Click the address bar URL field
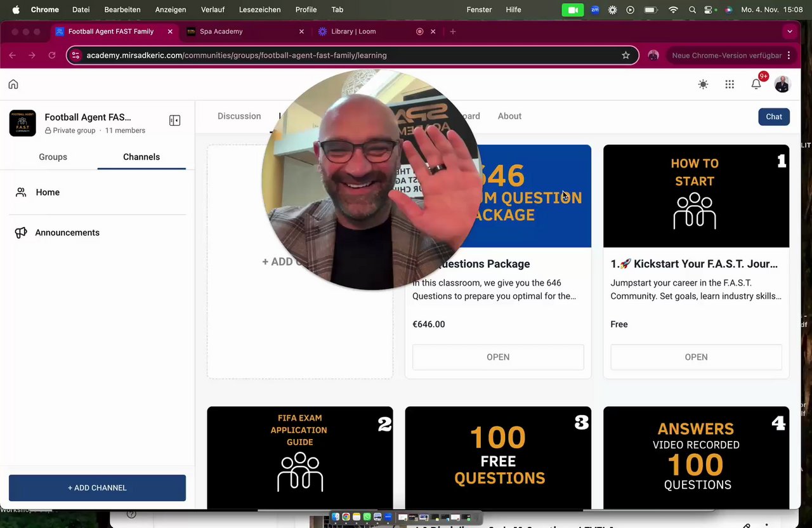 coord(352,55)
